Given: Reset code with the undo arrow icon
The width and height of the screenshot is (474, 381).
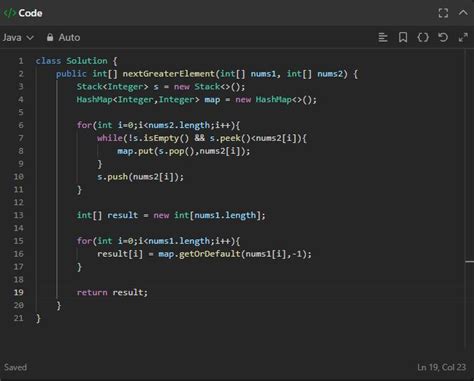Looking at the screenshot, I should [443, 37].
